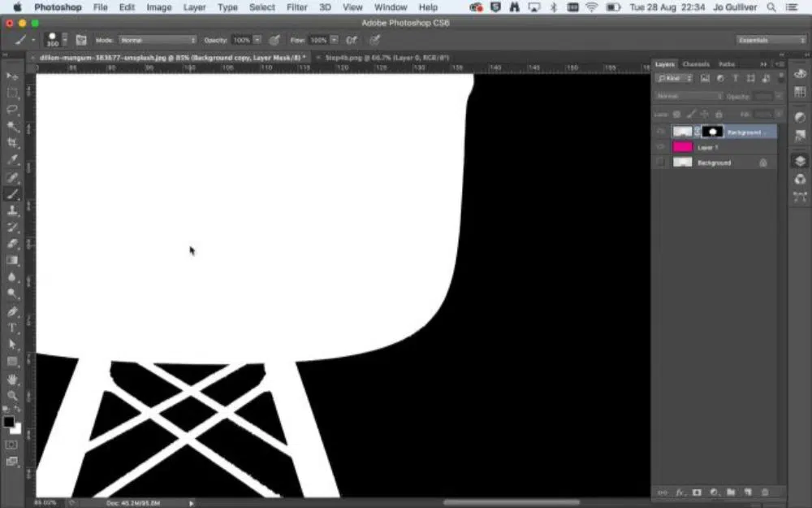Switch to the Step4b.png document tab
812x508 pixels.
tap(374, 58)
